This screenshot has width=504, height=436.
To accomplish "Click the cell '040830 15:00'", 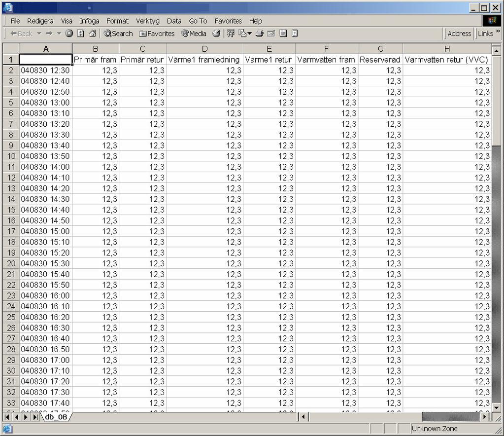I will pos(46,231).
